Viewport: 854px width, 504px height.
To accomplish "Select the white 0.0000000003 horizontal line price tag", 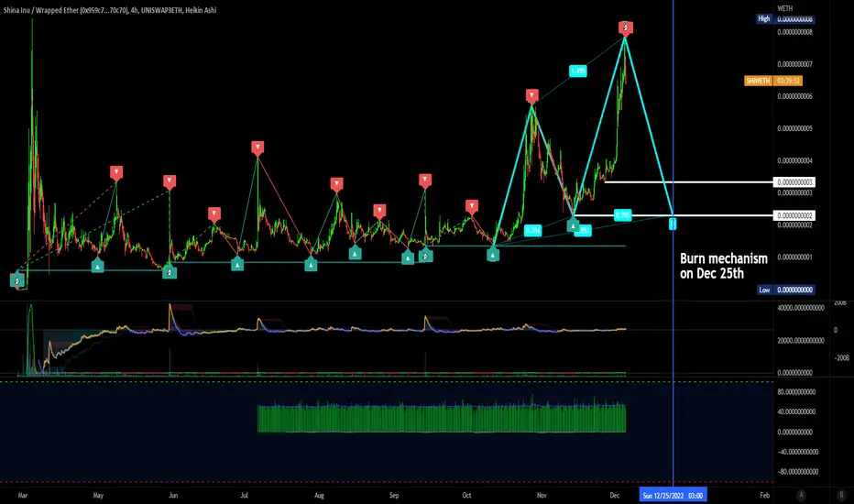I will click(x=794, y=182).
